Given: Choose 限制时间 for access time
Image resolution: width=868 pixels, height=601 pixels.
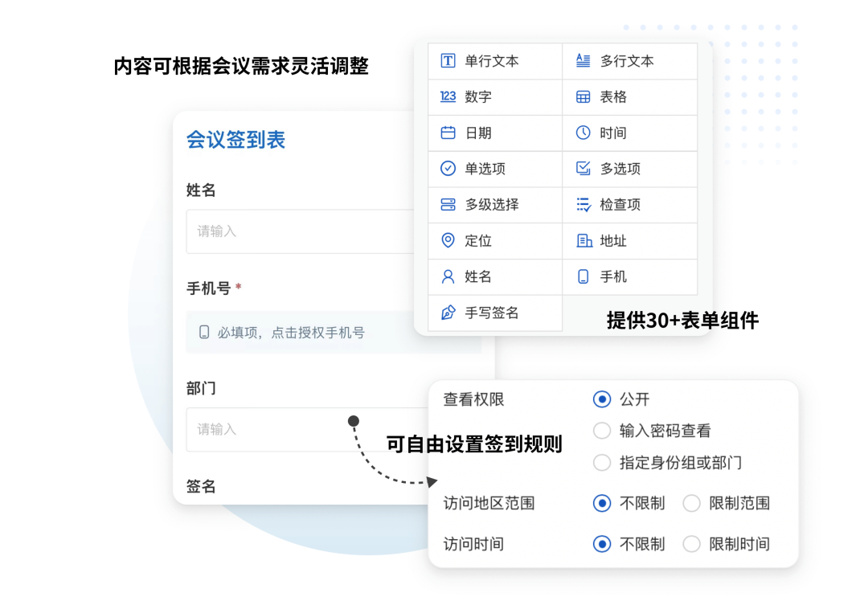Looking at the screenshot, I should click(691, 544).
